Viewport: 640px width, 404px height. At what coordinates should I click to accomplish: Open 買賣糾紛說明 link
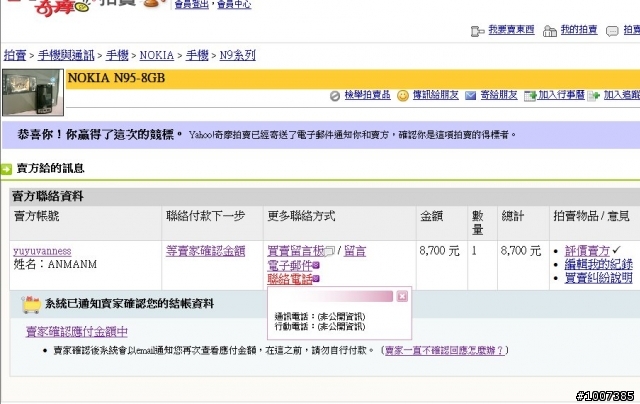click(598, 278)
